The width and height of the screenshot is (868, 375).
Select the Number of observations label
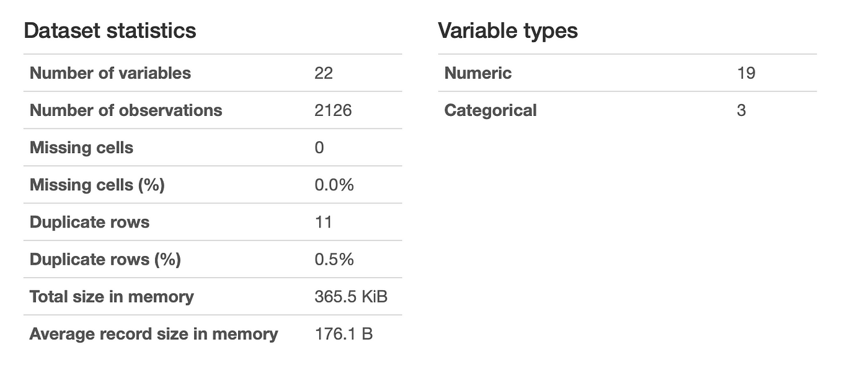tap(126, 110)
